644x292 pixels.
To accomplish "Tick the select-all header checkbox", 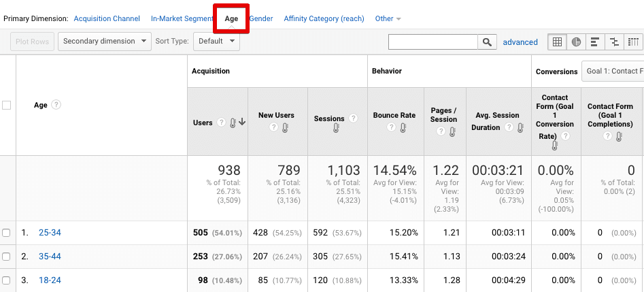I will pos(7,105).
